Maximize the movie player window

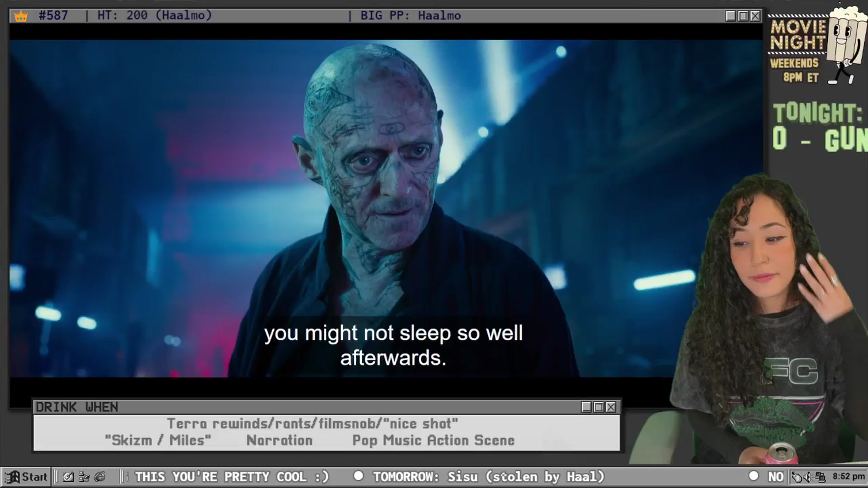(743, 16)
